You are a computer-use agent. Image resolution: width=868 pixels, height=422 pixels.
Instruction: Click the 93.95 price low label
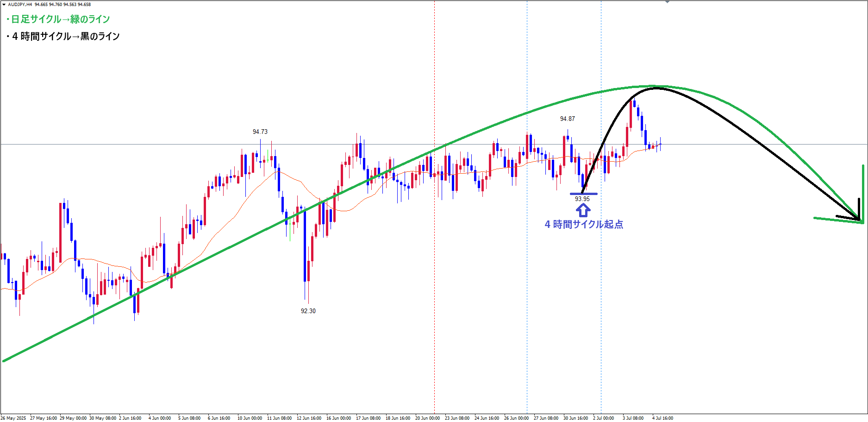pos(582,199)
